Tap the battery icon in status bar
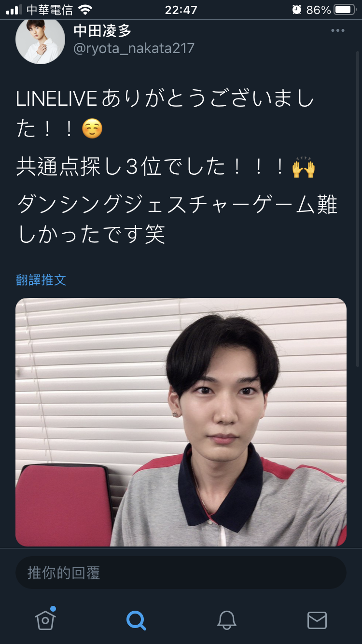 (345, 10)
